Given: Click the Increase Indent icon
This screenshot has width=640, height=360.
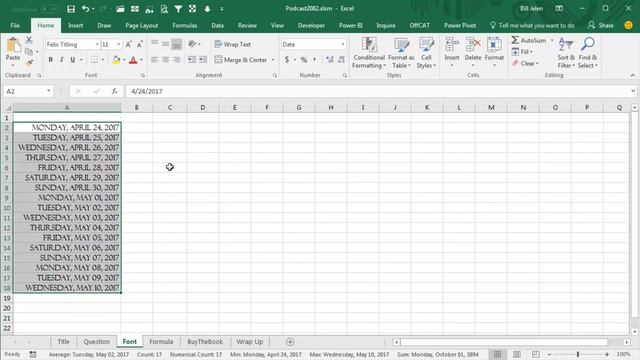Looking at the screenshot, I should tap(203, 60).
